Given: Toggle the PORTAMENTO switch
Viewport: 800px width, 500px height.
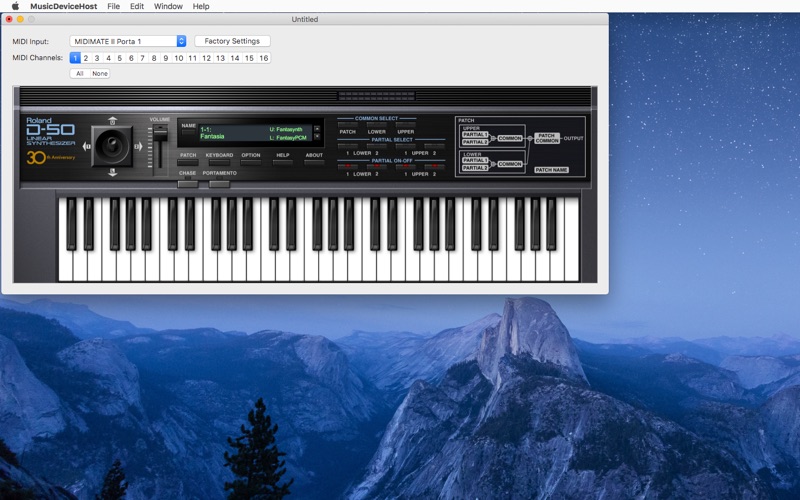Looking at the screenshot, I should [219, 184].
